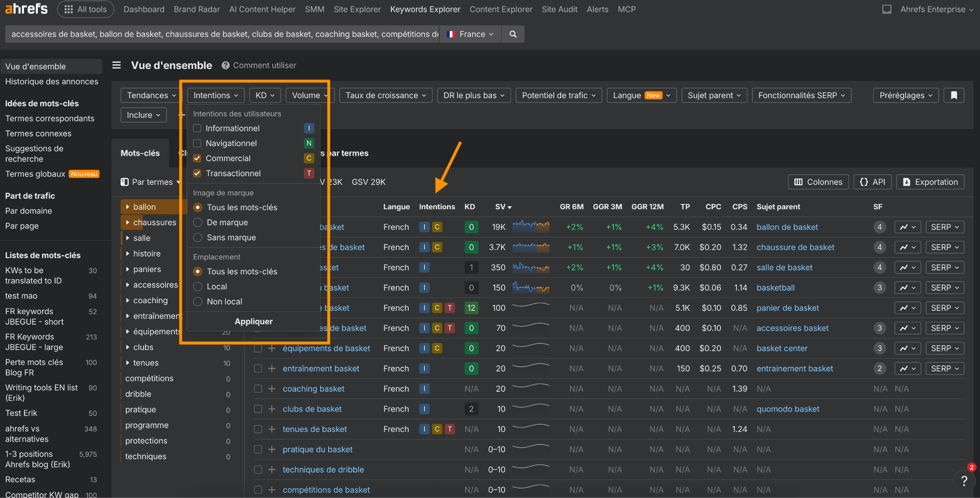Check the Informationnel intent checkbox
The image size is (980, 498).
tap(197, 128)
